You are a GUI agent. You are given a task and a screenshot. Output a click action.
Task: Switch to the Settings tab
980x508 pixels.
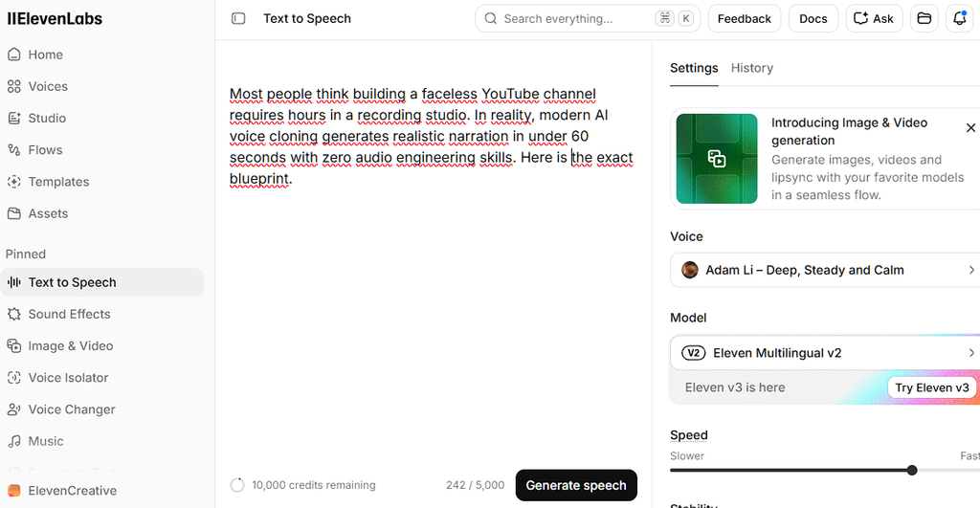(x=694, y=68)
